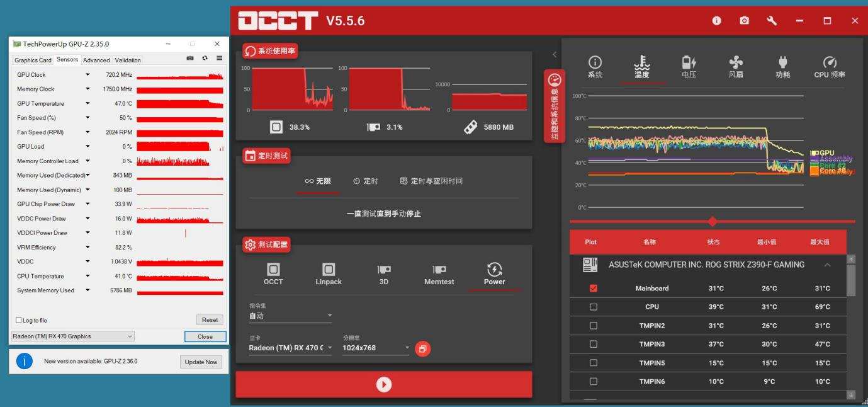This screenshot has height=407, width=868.
Task: Switch to GPU-Z Graphics Card tab
Action: [x=33, y=60]
